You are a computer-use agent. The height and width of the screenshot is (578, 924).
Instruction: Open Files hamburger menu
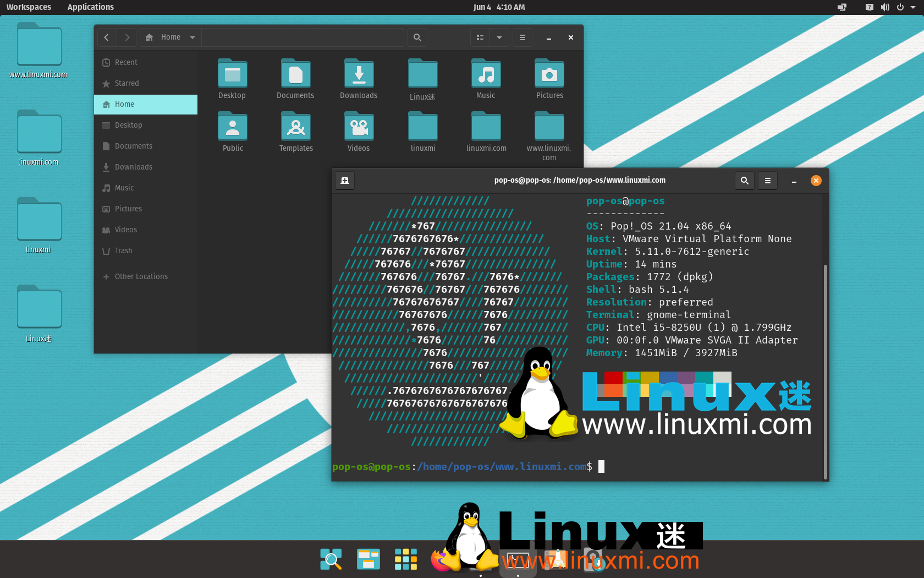[522, 37]
